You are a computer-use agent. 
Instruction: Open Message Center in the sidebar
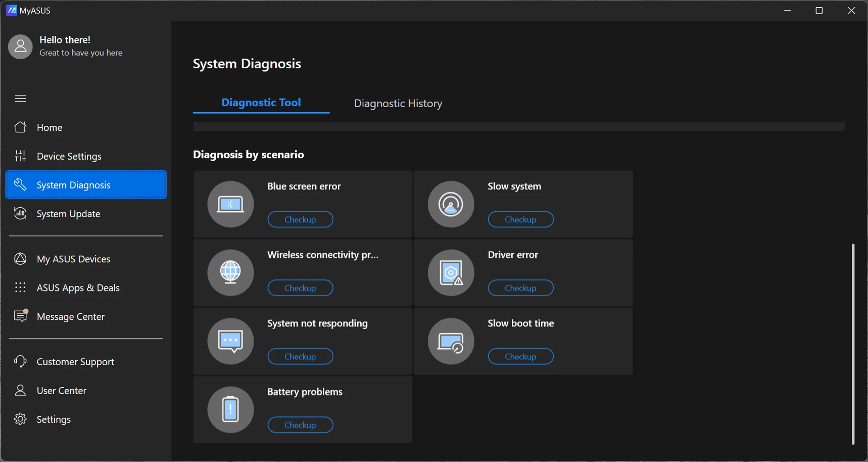coord(86,316)
